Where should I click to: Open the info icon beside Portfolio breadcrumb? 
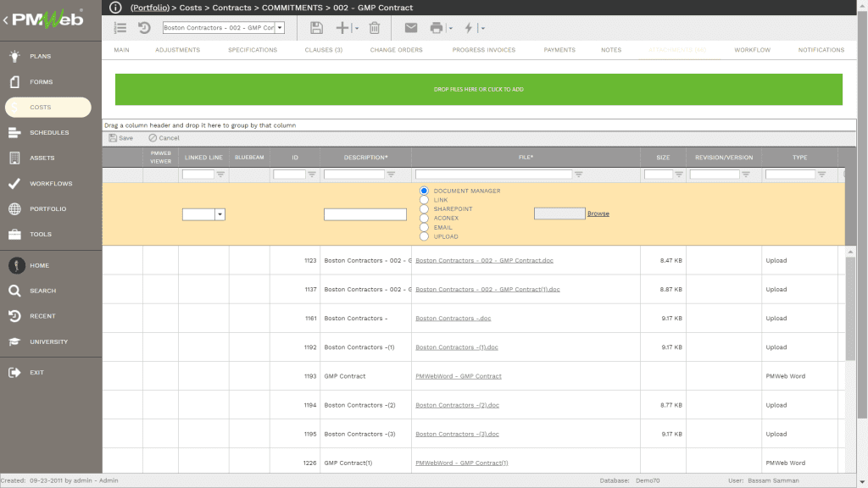tap(115, 7)
